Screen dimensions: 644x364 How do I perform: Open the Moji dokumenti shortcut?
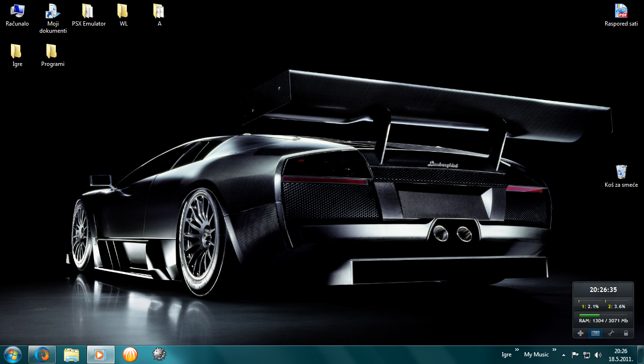tap(53, 18)
